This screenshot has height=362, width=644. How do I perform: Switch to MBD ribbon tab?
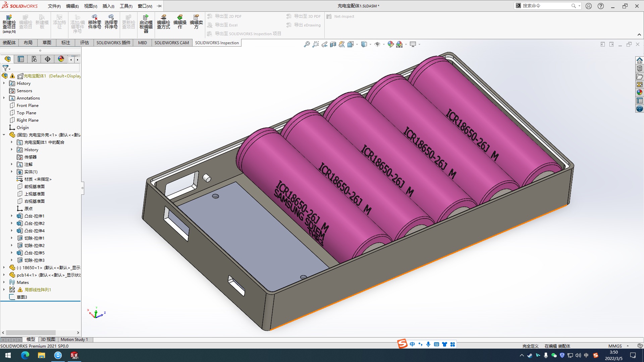143,43
